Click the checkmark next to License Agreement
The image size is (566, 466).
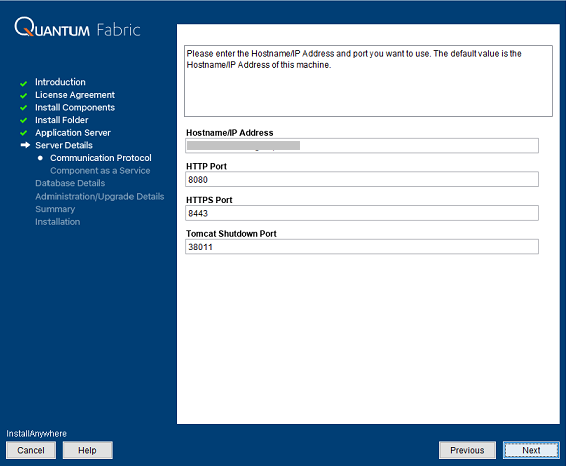(x=23, y=96)
